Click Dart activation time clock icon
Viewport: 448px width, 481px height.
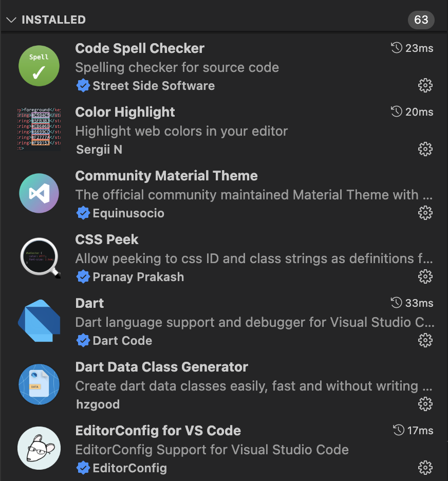[x=397, y=303]
